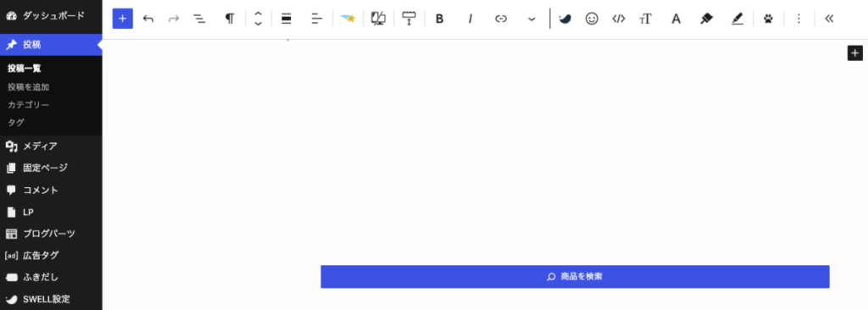Viewport: 868px width, 310px height.
Task: Apply the marker highlighter tool
Action: [706, 19]
